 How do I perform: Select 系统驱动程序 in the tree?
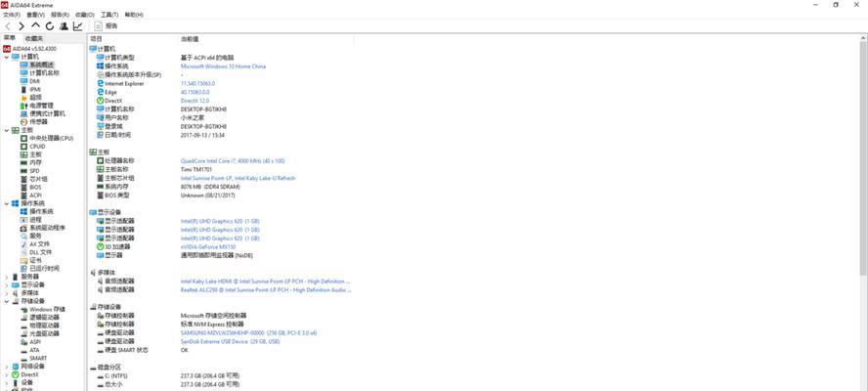pos(47,228)
